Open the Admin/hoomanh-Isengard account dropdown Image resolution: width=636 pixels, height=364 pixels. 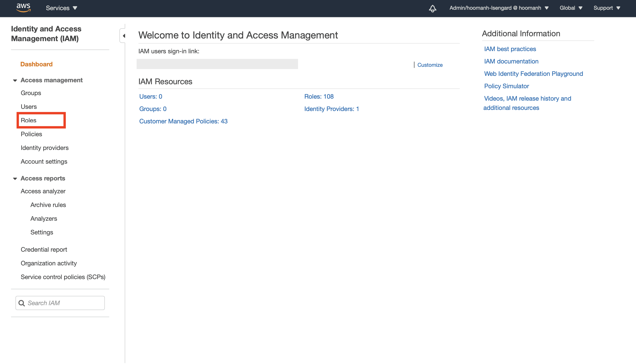(x=499, y=8)
